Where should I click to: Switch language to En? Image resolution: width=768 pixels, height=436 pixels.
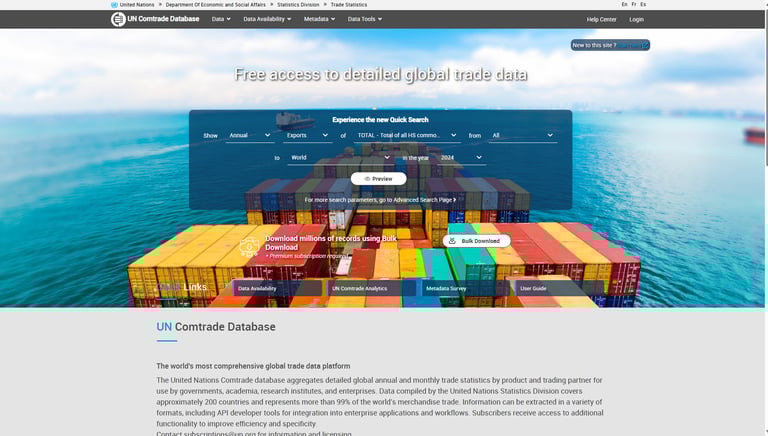click(x=624, y=4)
